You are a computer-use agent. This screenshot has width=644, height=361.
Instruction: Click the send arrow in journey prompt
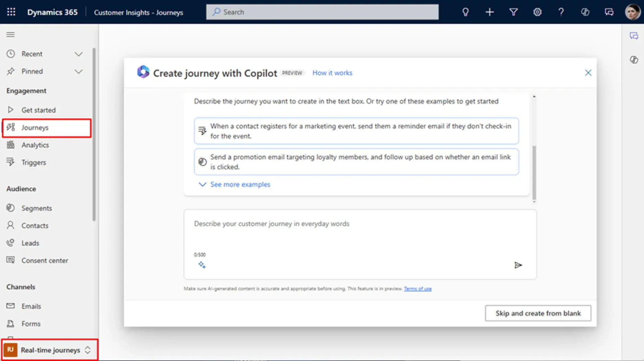[518, 265]
